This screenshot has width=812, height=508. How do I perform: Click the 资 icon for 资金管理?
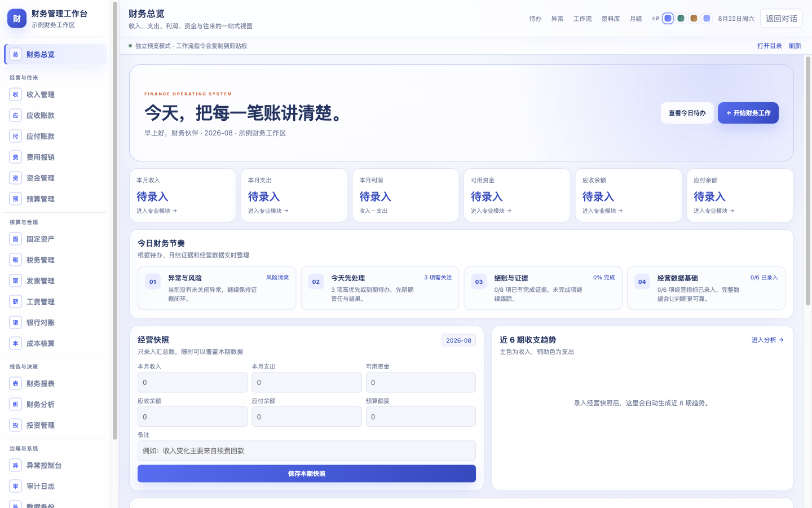[x=15, y=178]
